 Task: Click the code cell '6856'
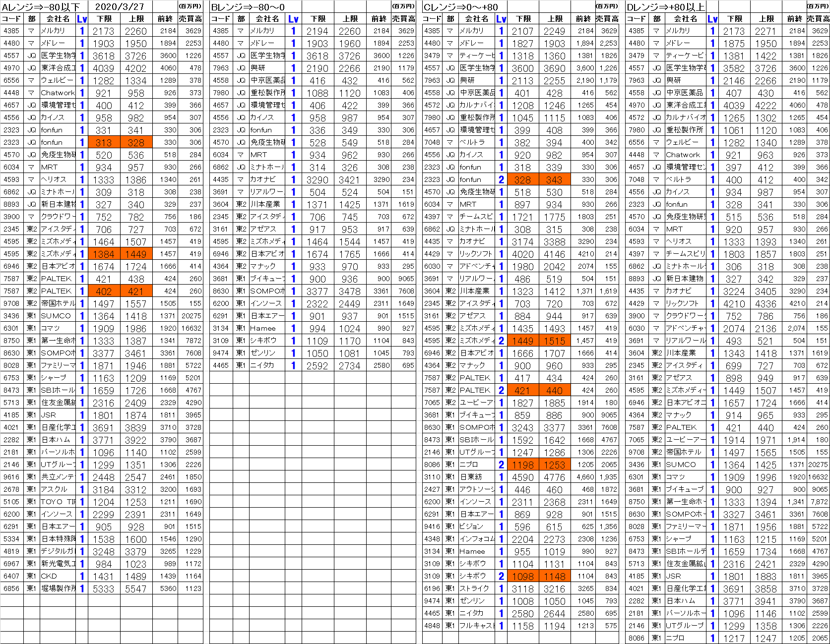[11, 588]
